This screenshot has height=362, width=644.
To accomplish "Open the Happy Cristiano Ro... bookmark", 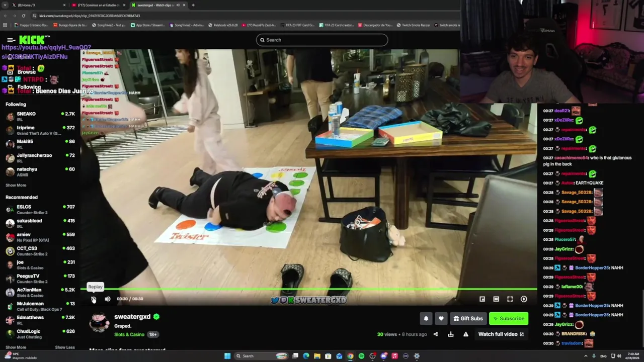I will coord(32,25).
